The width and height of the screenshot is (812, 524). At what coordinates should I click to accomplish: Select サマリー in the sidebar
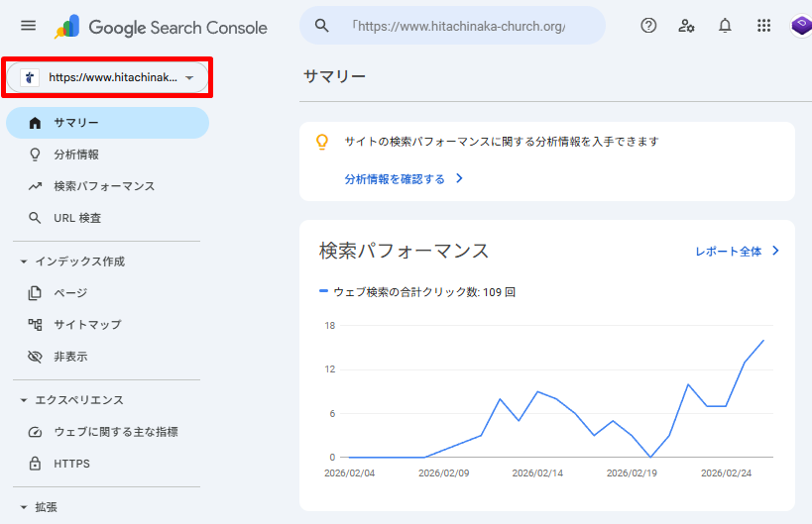coord(76,123)
